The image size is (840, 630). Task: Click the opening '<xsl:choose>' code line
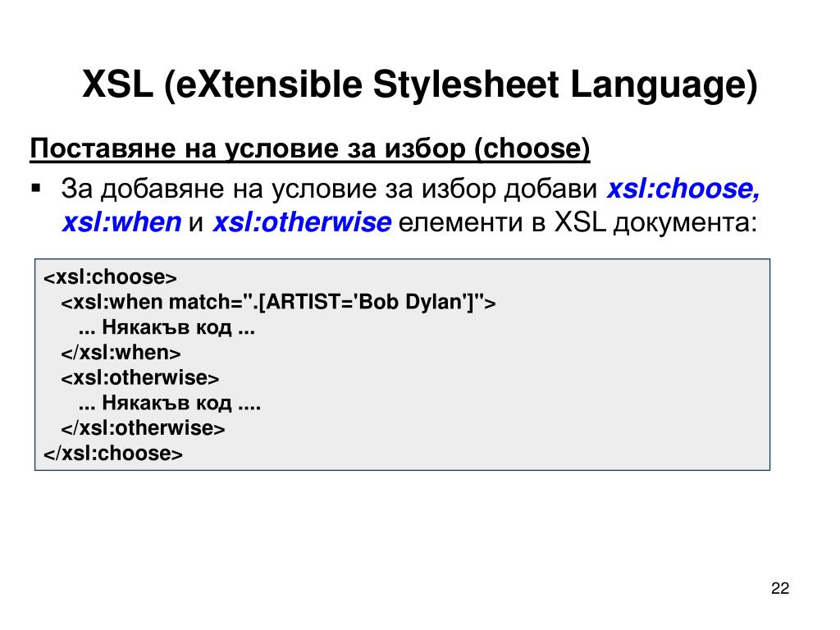(x=110, y=277)
